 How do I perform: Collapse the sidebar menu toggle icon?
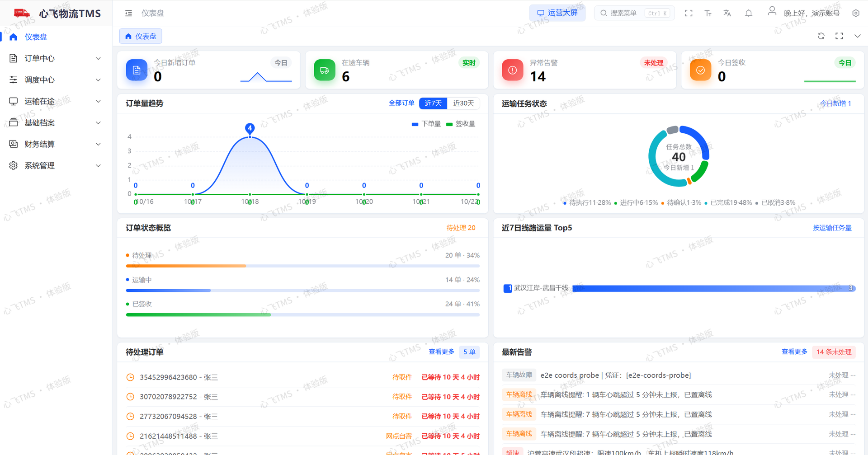[128, 14]
